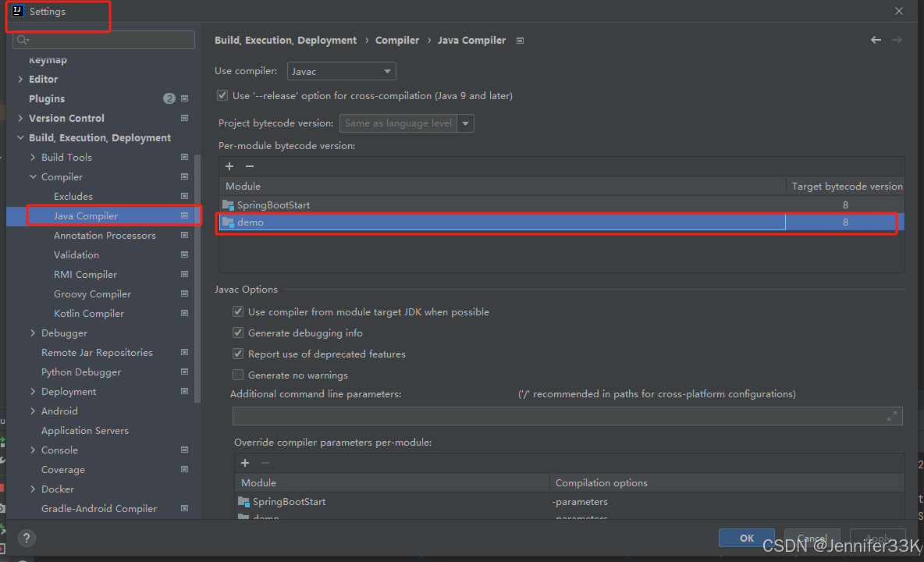Navigate back with the left arrow icon

click(x=876, y=39)
